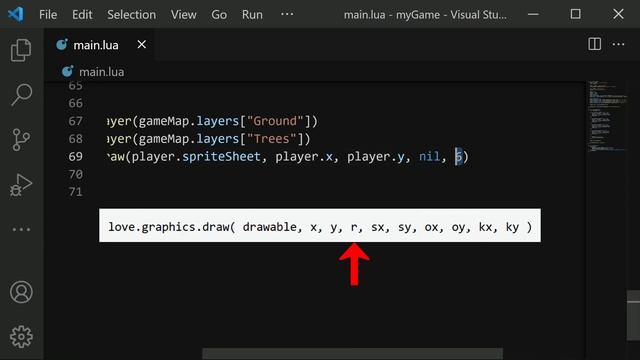Image resolution: width=640 pixels, height=360 pixels.
Task: Open the Explorer view in activity bar
Action: 21,50
